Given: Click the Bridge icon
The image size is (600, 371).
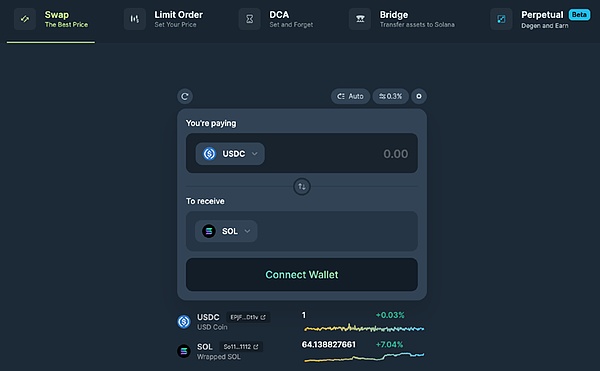Looking at the screenshot, I should 360,19.
